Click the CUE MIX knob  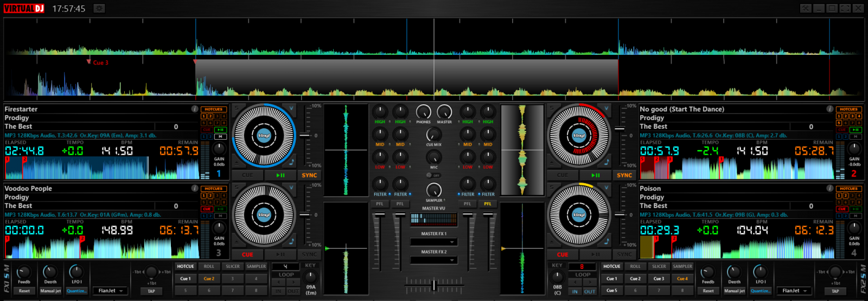433,134
